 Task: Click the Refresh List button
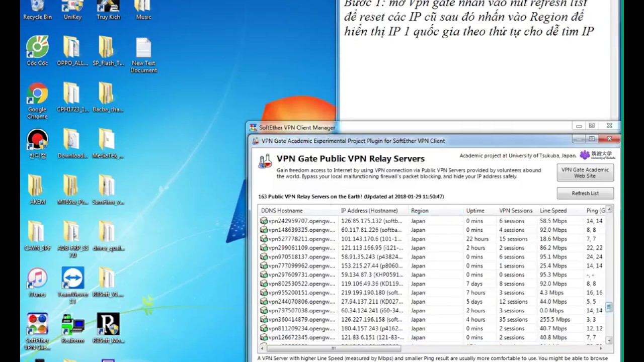coord(585,193)
